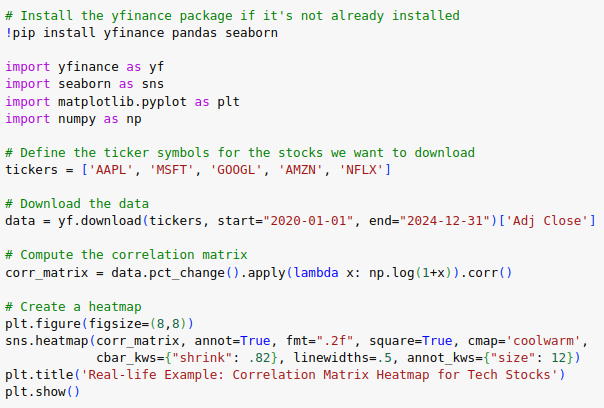Click the 'coolwarm' cmap string

[543, 341]
